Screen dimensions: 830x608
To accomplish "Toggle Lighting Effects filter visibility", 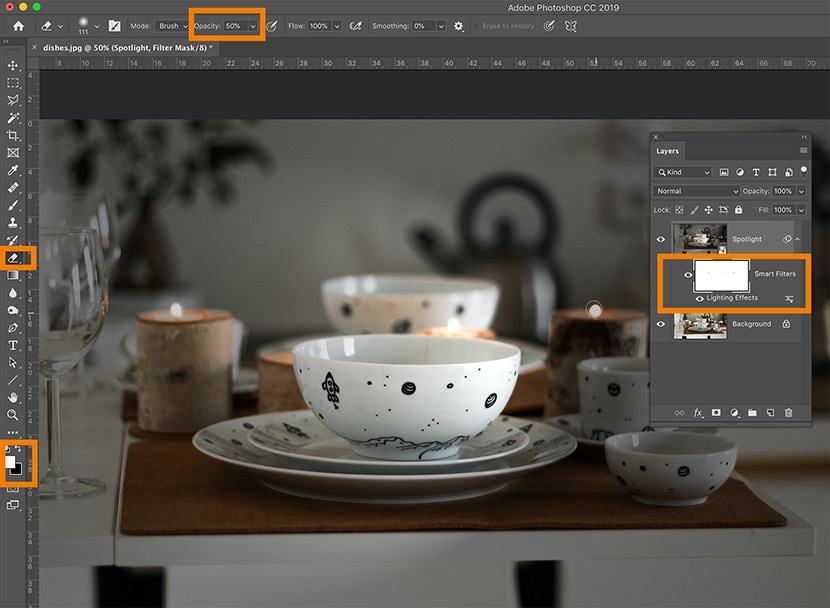I will [x=699, y=298].
